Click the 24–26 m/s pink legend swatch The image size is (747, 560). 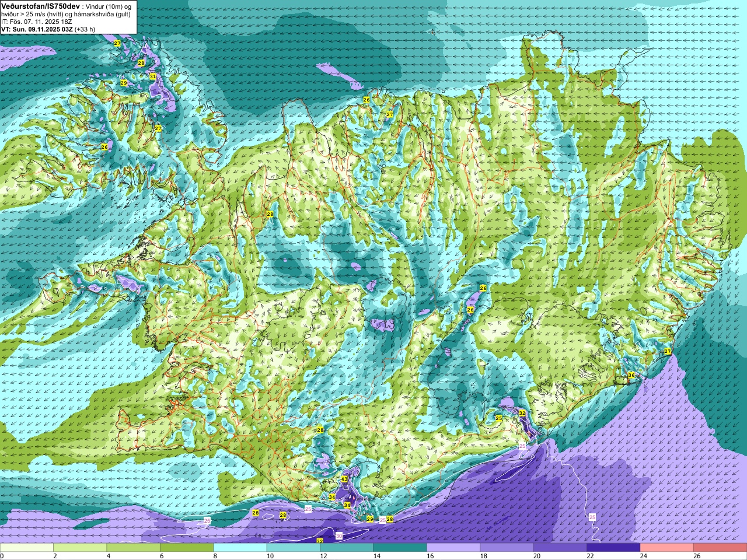click(667, 548)
